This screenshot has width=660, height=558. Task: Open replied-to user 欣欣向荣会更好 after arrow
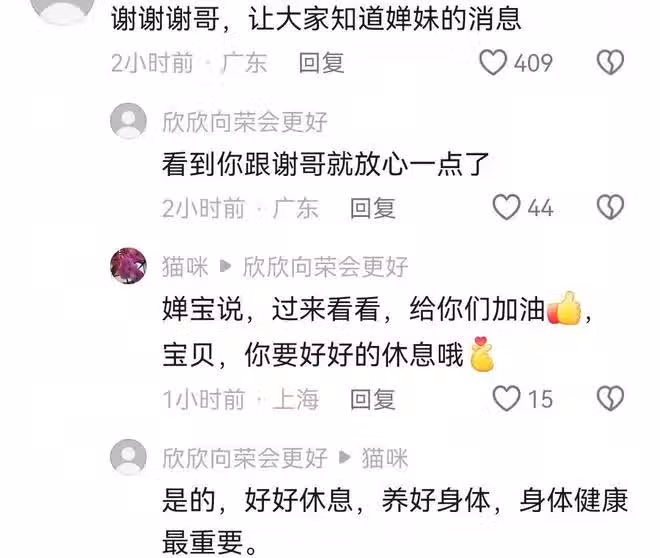pos(325,267)
